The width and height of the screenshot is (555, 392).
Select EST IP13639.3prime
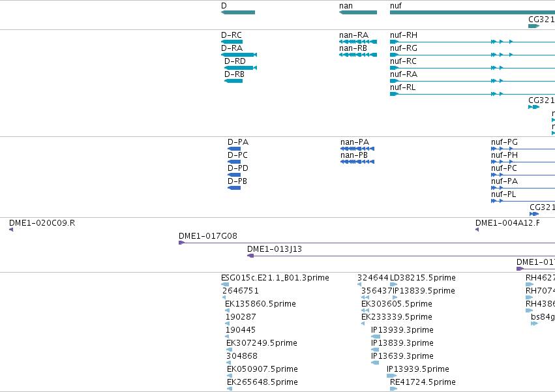click(x=375, y=363)
